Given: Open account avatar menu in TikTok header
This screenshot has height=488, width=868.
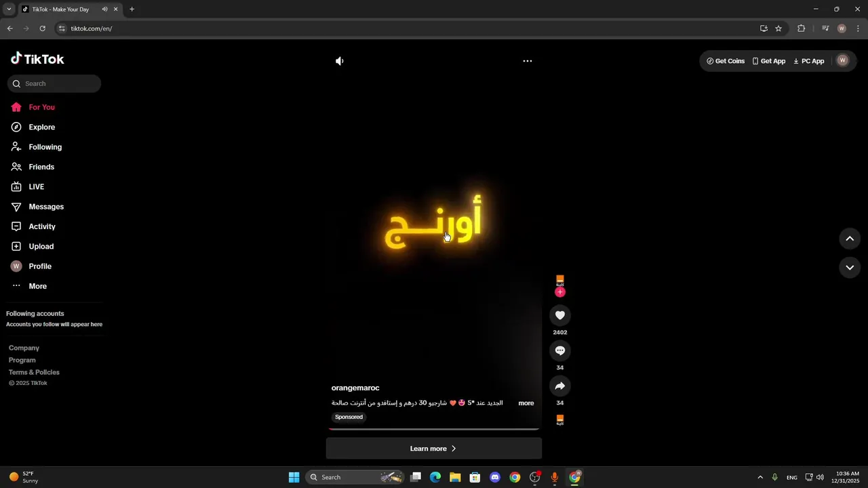Looking at the screenshot, I should point(843,60).
